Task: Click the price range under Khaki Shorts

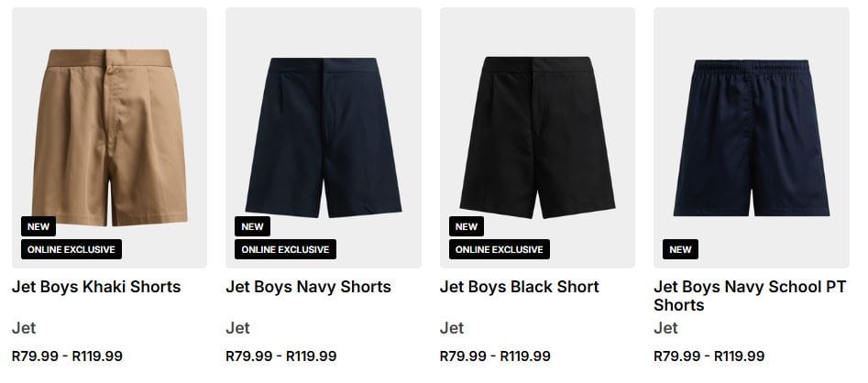Action: pos(67,356)
